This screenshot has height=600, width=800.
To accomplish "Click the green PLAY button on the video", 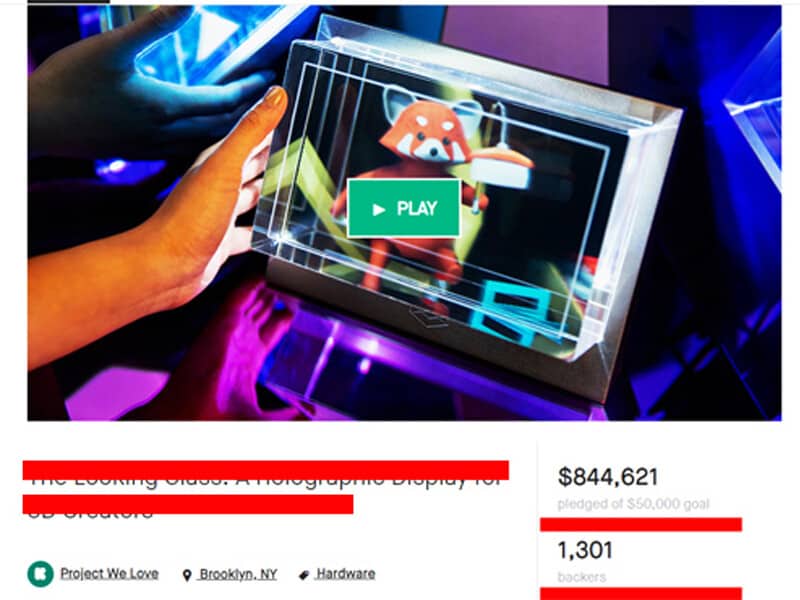I will coord(404,208).
